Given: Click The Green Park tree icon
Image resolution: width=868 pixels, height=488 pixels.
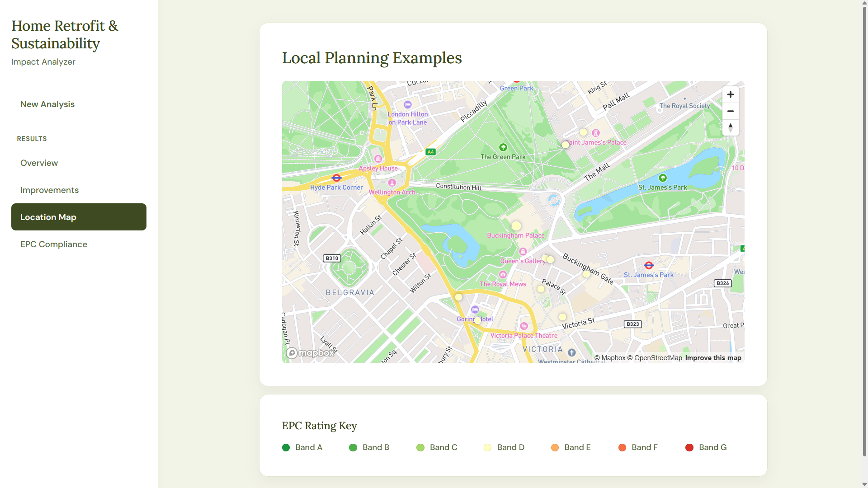Looking at the screenshot, I should point(503,147).
